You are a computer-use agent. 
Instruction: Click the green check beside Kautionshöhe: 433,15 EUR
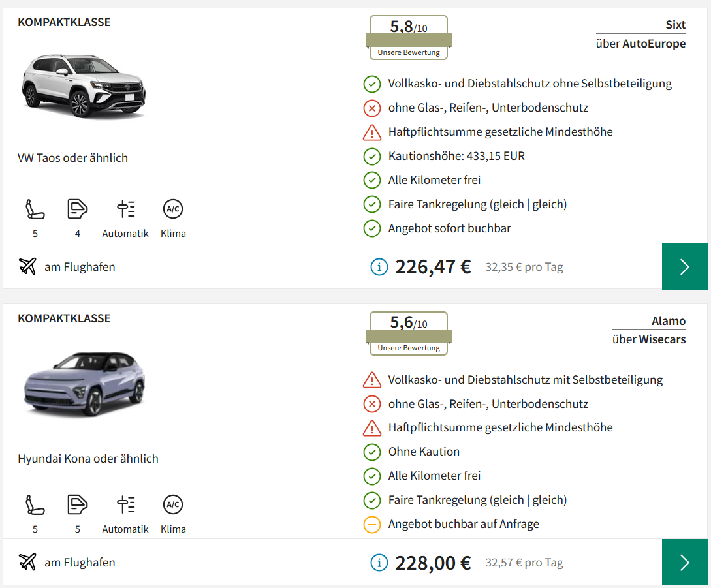coord(371,157)
